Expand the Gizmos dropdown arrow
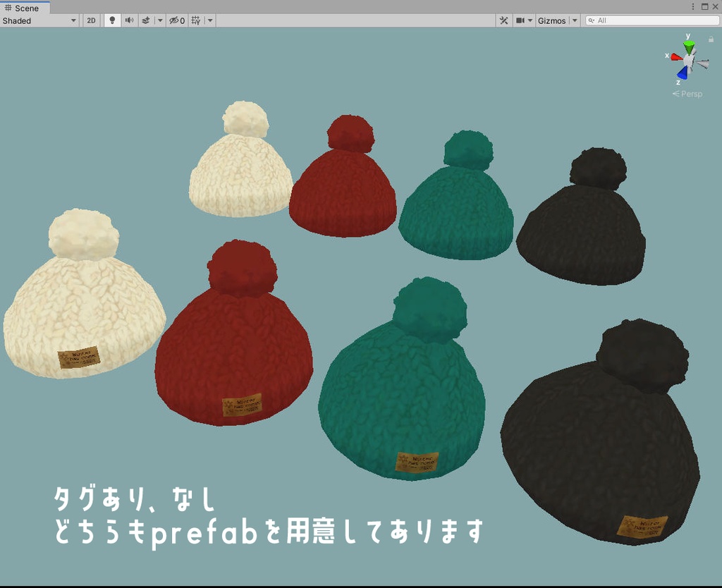722x588 pixels. 573,20
